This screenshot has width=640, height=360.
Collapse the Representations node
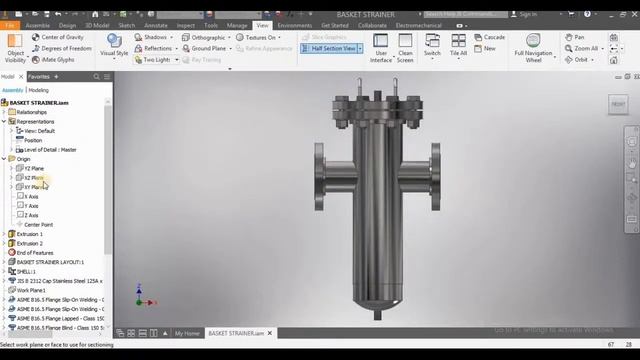(x=4, y=122)
